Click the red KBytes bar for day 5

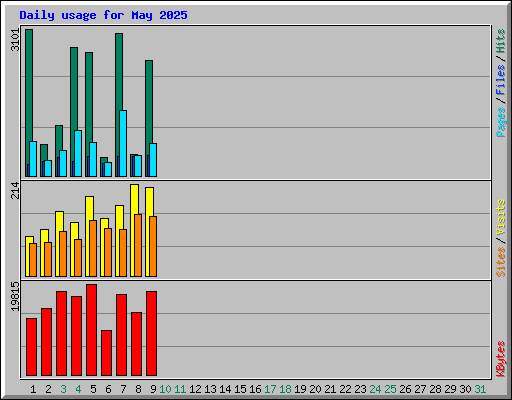tap(91, 330)
